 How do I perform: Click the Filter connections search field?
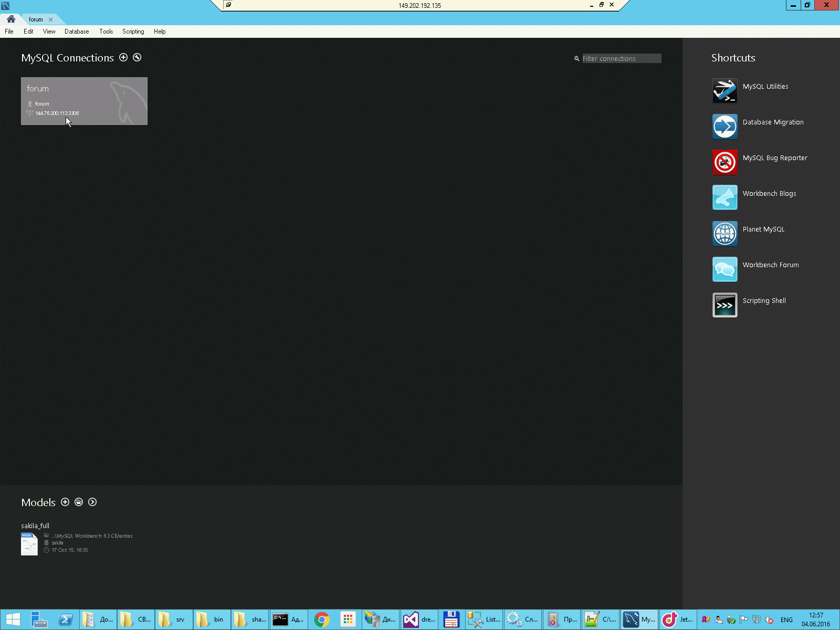click(622, 58)
